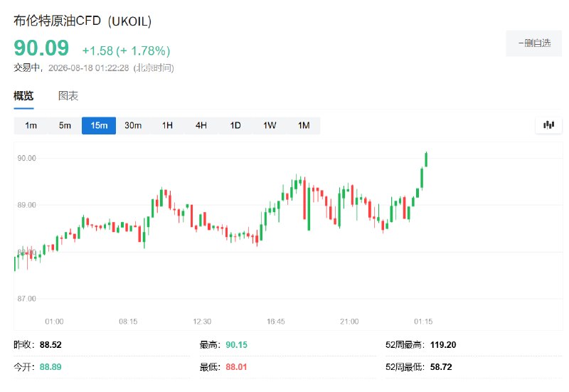Click the 90.00 y-axis label

[x=27, y=158]
